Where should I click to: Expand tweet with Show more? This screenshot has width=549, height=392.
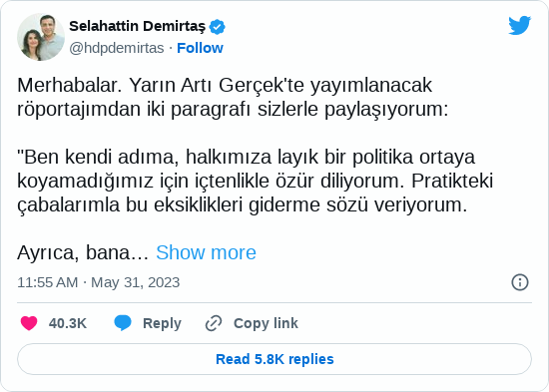(x=206, y=252)
